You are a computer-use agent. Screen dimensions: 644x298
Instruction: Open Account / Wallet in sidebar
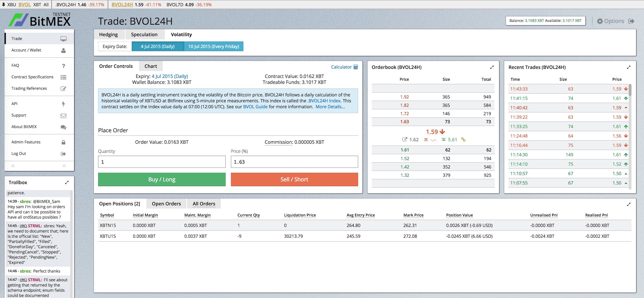26,50
